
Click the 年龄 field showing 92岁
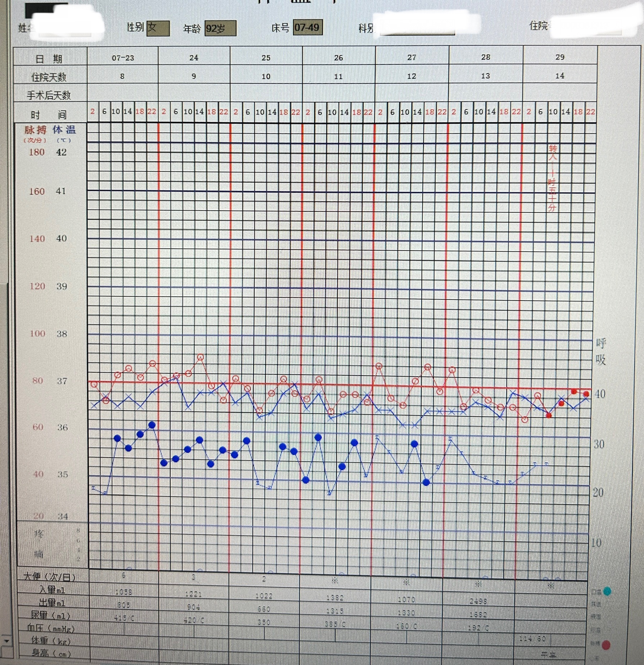(x=220, y=28)
